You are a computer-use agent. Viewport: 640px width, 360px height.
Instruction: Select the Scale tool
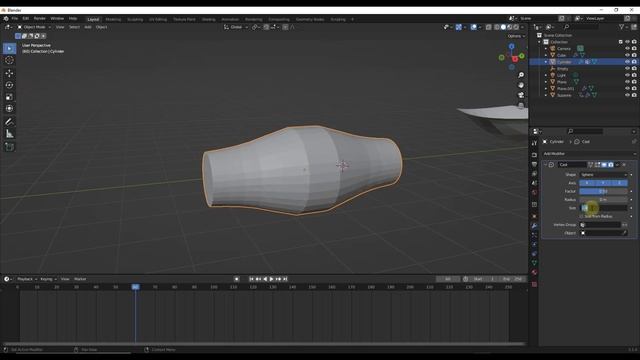9,97
